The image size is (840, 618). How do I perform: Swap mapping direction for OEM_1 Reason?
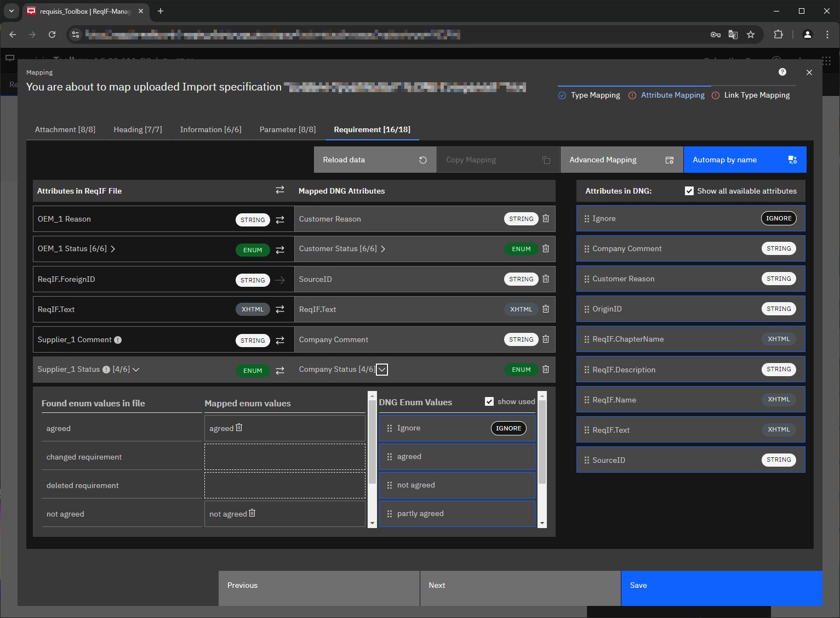pyautogui.click(x=280, y=218)
